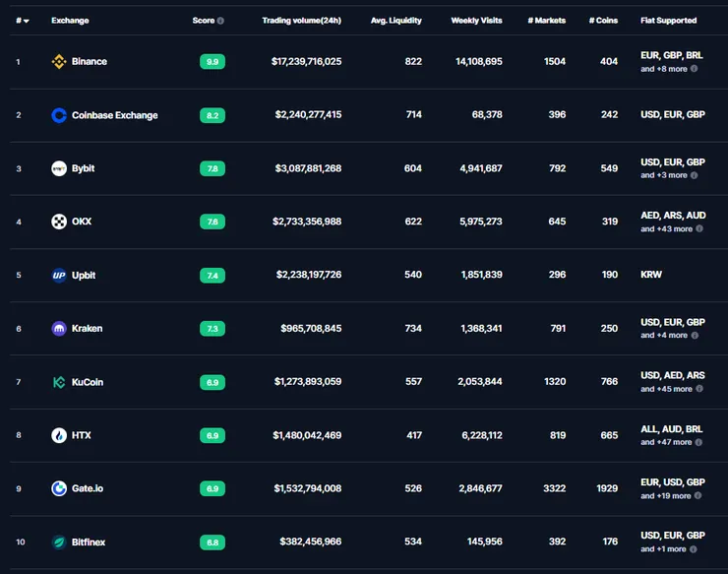The image size is (728, 574).
Task: Click the Binance logo icon
Action: click(59, 61)
